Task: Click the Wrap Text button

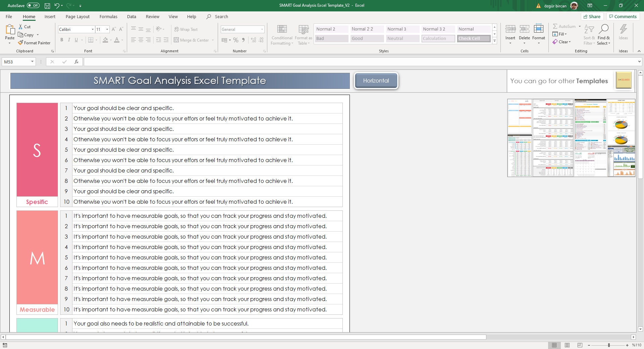Action: [185, 29]
